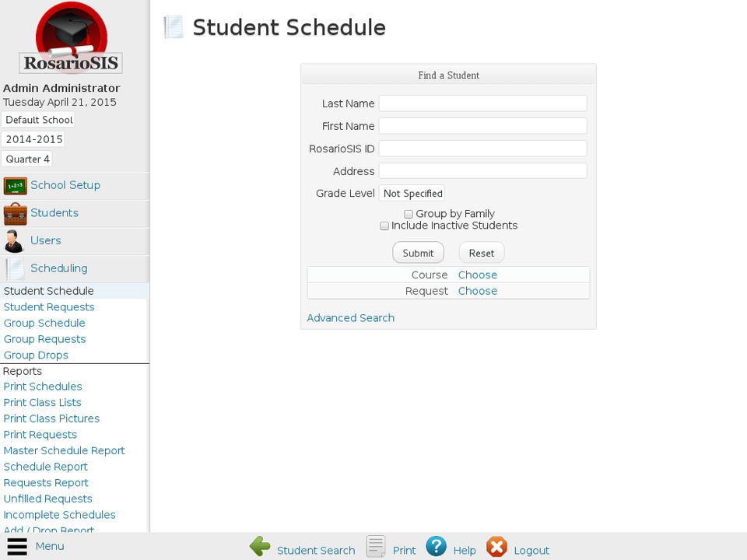Open Requests Report link
Viewport: 747px width, 560px height.
tap(46, 483)
